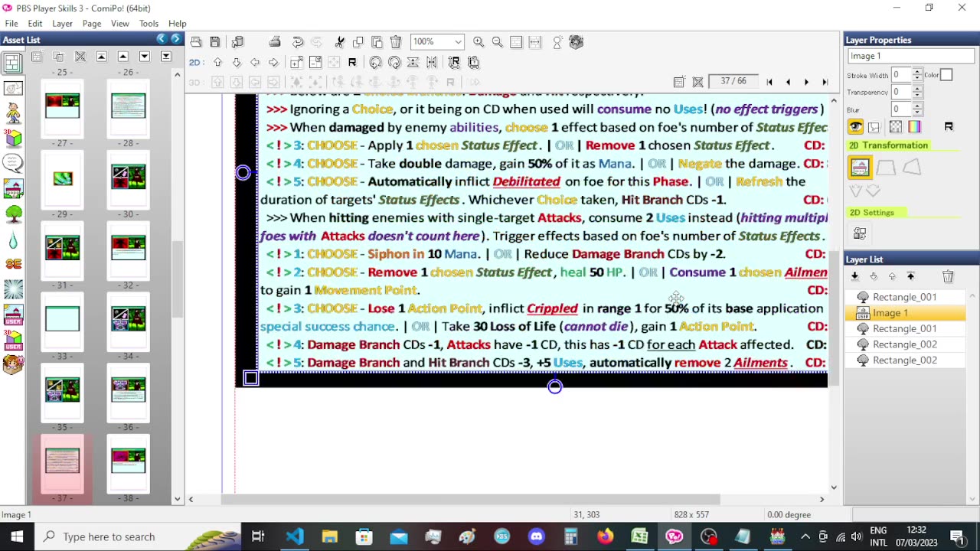The height and width of the screenshot is (551, 980).
Task: Cut selection with the scissors icon
Action: tap(339, 42)
